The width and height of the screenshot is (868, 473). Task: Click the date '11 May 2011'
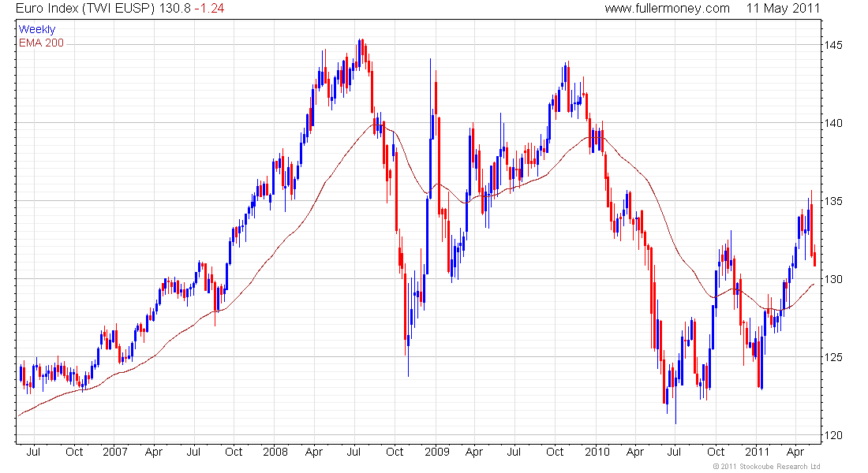coord(783,9)
